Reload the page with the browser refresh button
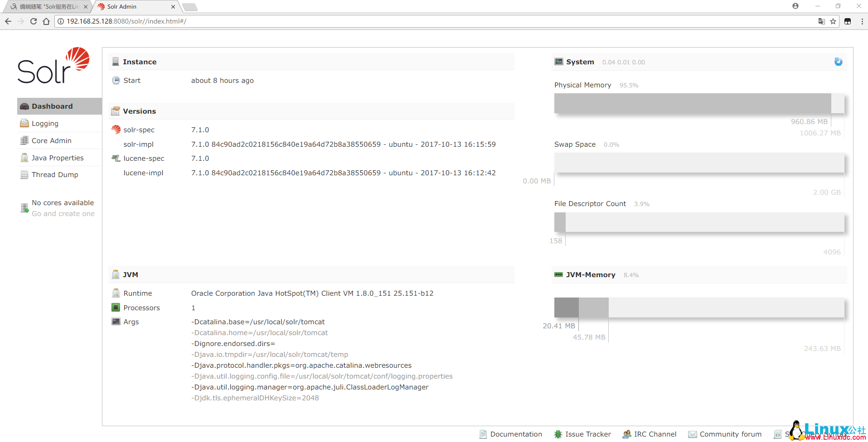This screenshot has height=442, width=868. [x=33, y=21]
